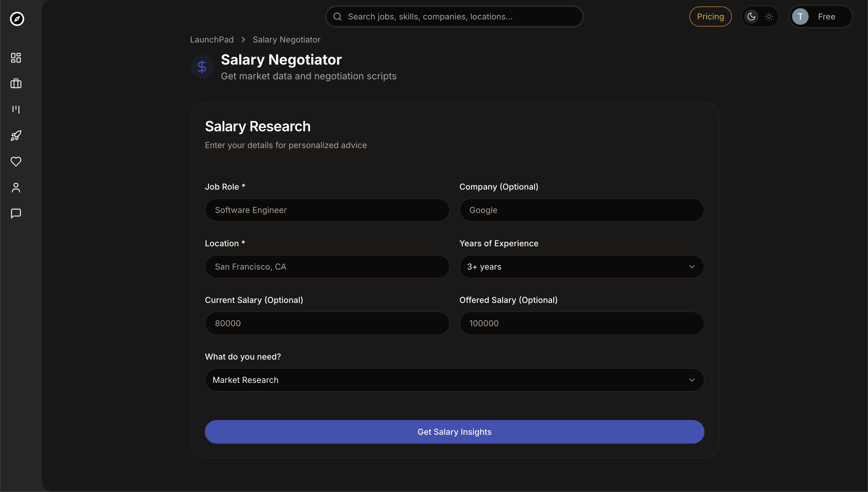868x492 pixels.
Task: Open the Pricing page
Action: (710, 16)
